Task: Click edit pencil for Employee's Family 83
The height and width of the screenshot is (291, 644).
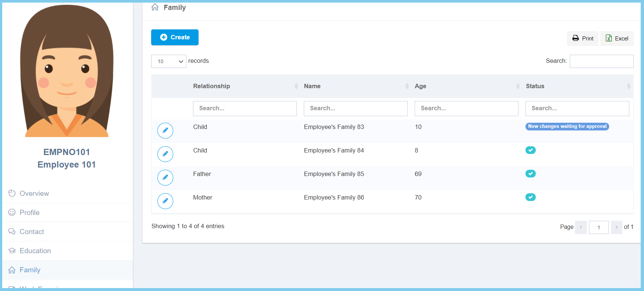Action: [165, 130]
